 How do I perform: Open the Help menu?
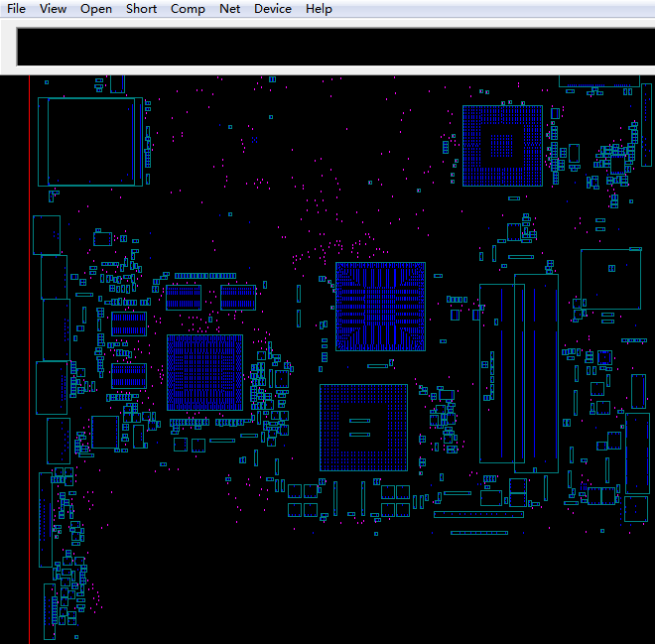[319, 8]
